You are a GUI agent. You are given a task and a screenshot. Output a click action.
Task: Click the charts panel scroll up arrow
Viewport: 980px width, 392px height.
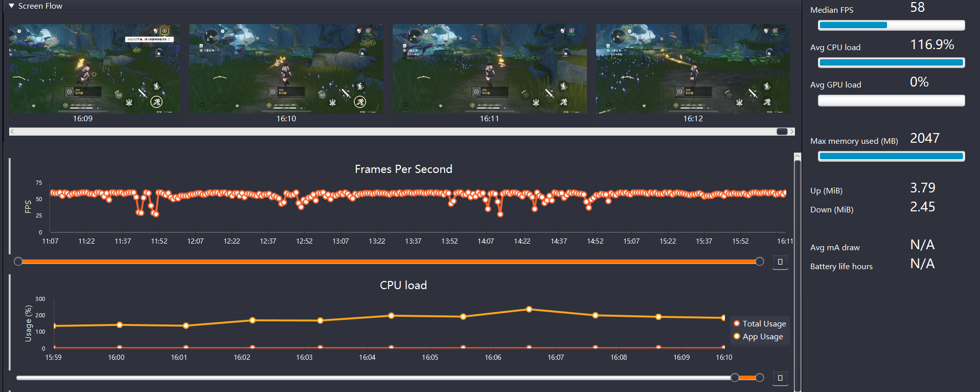(x=797, y=156)
